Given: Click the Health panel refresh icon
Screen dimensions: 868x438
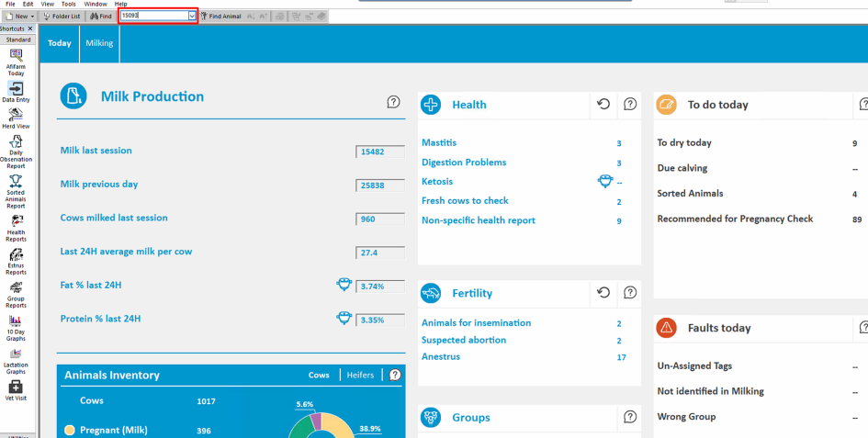Looking at the screenshot, I should [603, 105].
